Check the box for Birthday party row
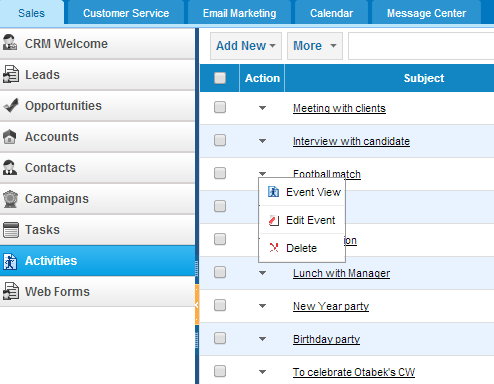 click(220, 338)
